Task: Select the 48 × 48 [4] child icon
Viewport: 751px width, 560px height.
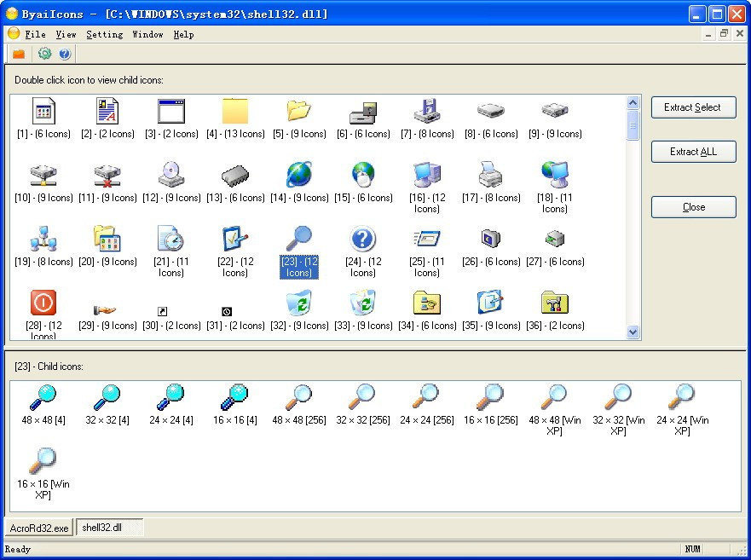Action: (x=43, y=397)
